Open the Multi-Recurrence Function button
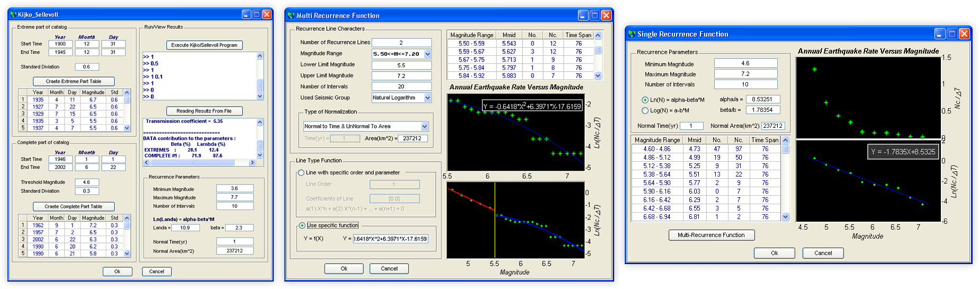 point(711,235)
